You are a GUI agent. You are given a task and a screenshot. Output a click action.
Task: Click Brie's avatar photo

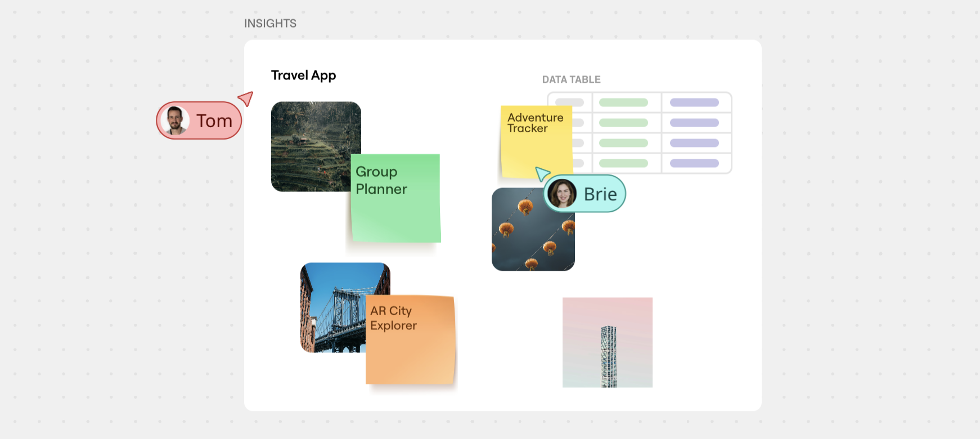(x=561, y=194)
